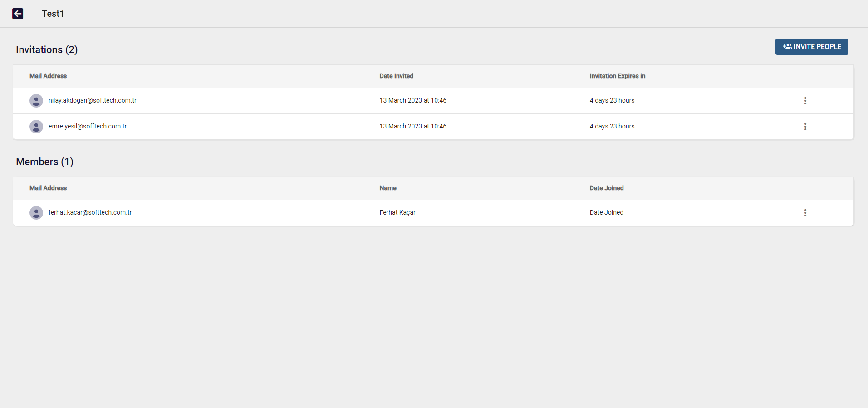Click the Invite People button
The image size is (868, 408).
click(x=811, y=47)
